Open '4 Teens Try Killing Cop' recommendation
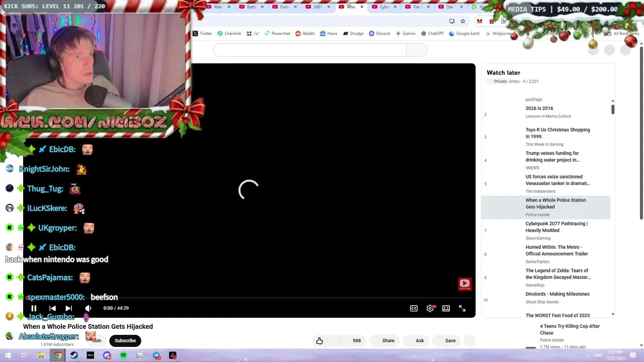The width and height of the screenshot is (644, 362). click(570, 329)
